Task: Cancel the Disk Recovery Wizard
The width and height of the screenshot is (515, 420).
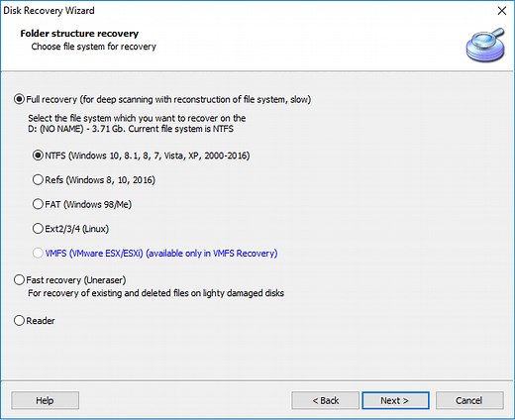Action: coord(469,400)
